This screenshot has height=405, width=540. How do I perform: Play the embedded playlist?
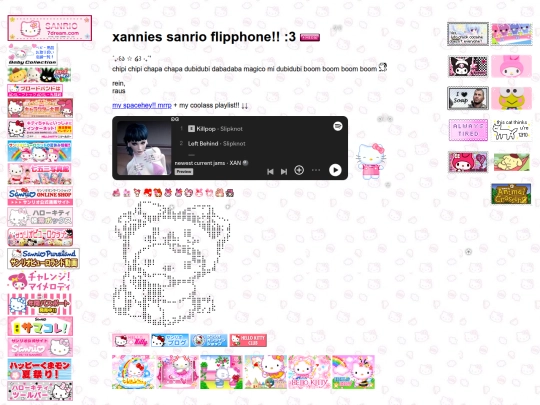pos(335,170)
